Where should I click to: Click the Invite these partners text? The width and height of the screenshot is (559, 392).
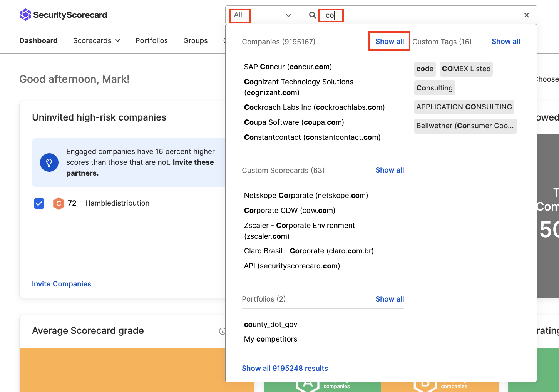click(140, 168)
